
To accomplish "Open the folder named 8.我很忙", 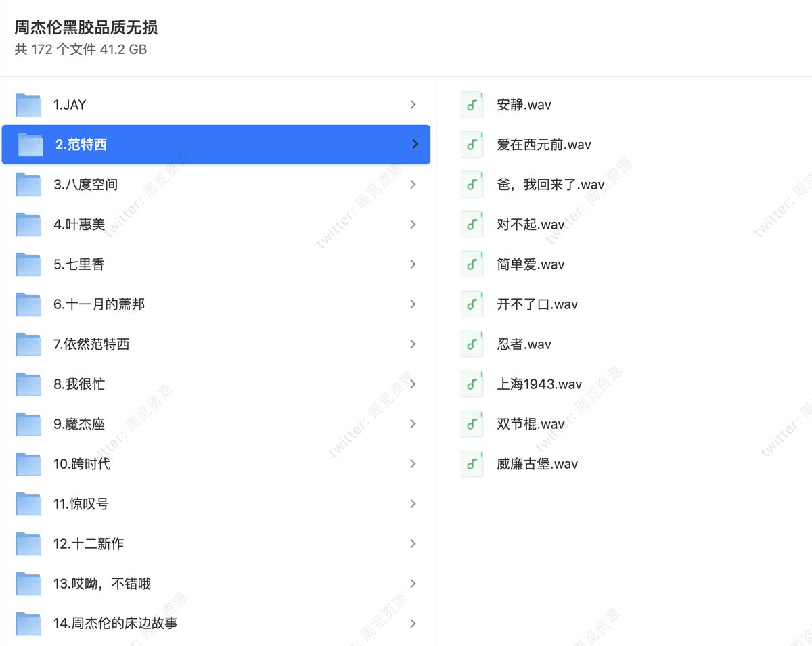I will click(79, 384).
